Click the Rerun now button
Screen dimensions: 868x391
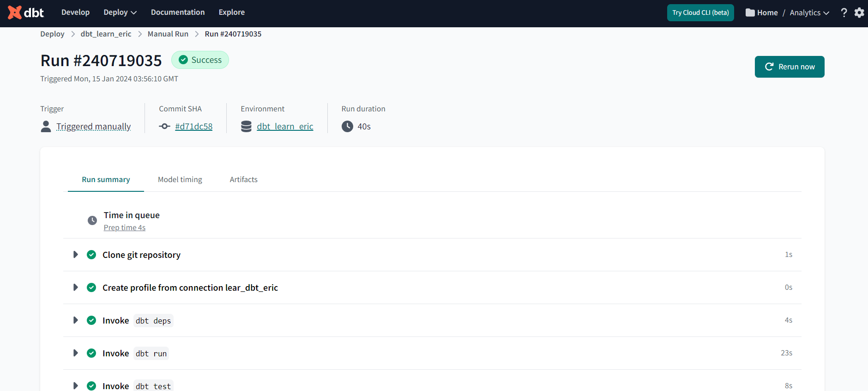[x=790, y=67]
